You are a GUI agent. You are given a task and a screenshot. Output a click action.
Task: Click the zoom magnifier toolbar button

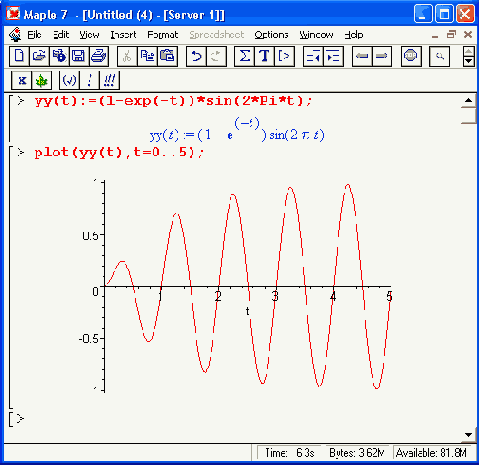[440, 56]
